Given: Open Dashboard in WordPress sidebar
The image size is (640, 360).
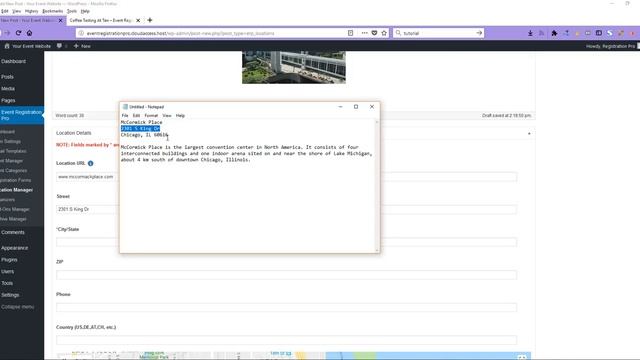Looking at the screenshot, I should 13,61.
